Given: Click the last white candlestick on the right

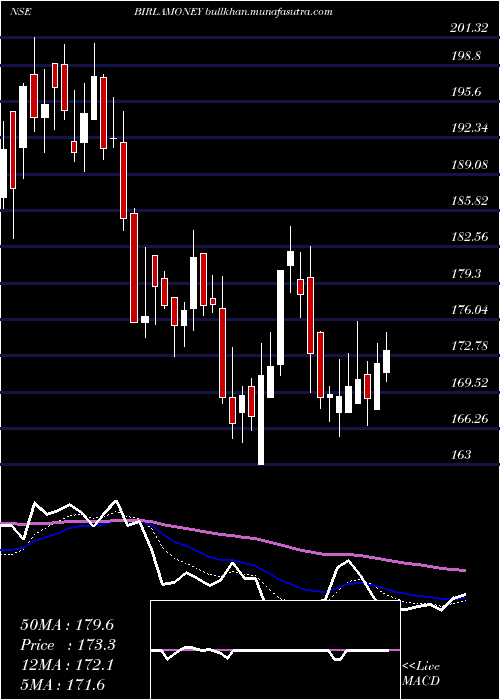Looking at the screenshot, I should click(x=386, y=362).
